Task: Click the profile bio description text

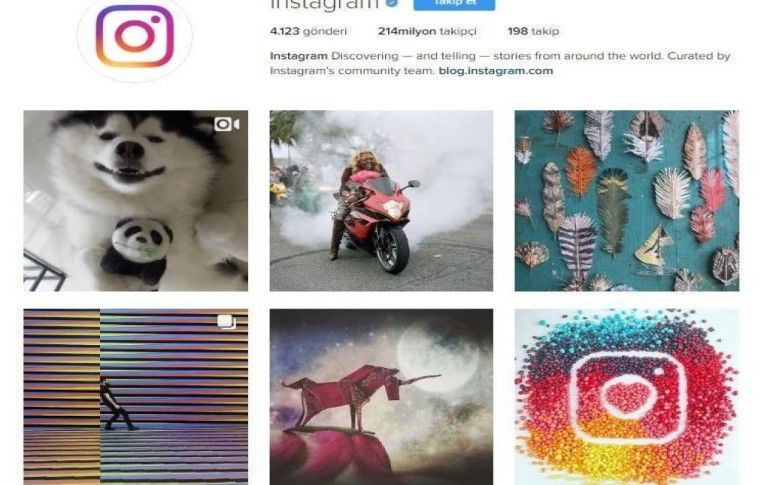Action: 500,63
